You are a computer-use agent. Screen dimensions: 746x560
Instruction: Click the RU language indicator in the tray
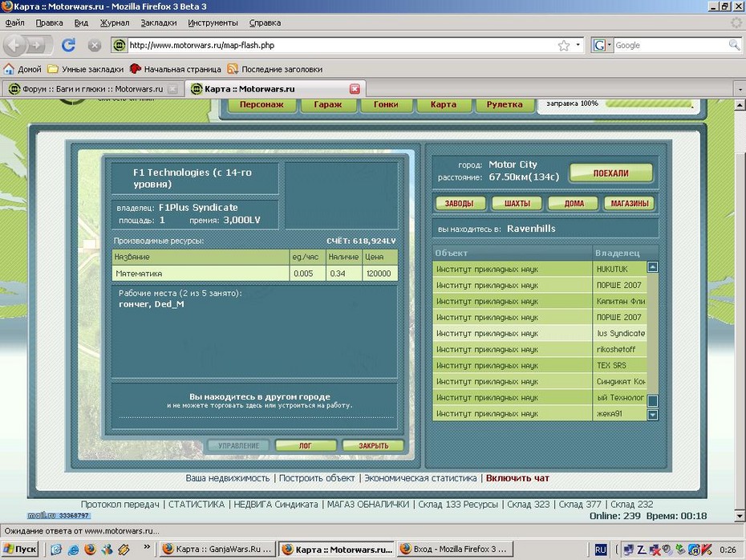[x=601, y=550]
